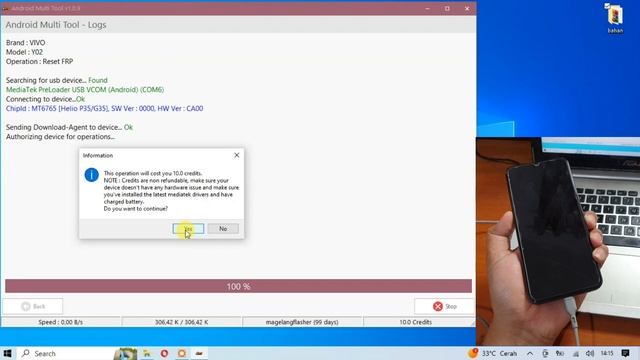Click the taskbar news thumbnail beside Search
Viewport: 640px width, 360px height.
(x=125, y=353)
